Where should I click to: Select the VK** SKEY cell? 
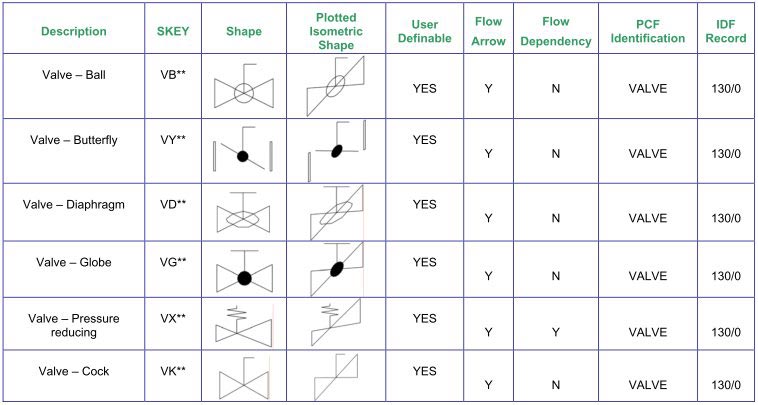tap(173, 371)
